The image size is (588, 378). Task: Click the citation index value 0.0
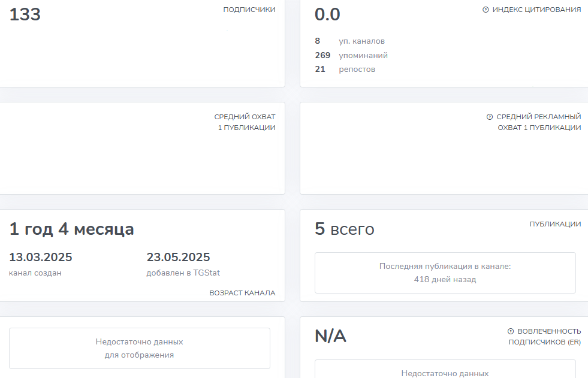[327, 14]
